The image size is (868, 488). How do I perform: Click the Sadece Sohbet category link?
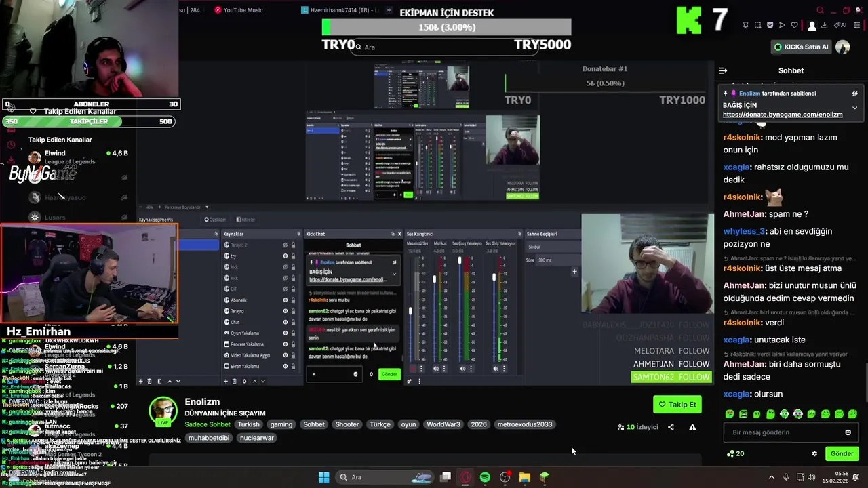tap(208, 424)
